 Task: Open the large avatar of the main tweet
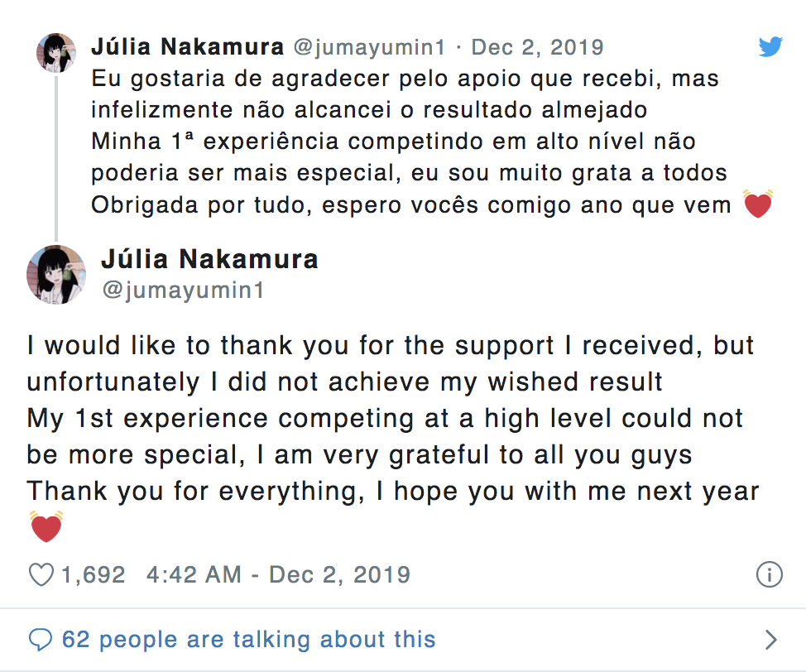(x=56, y=275)
